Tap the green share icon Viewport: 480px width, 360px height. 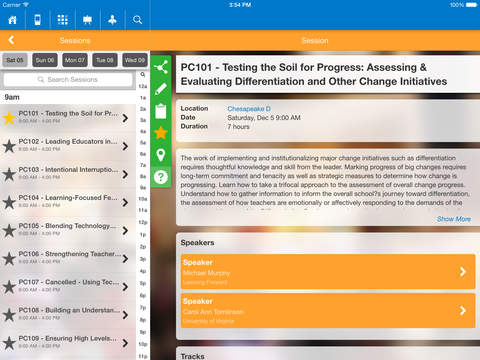[161, 67]
